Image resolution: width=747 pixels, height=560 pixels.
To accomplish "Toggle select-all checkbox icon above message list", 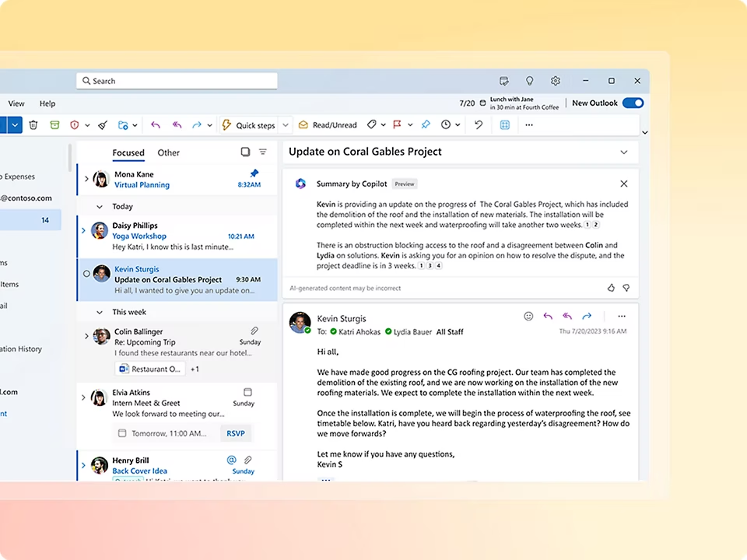I will click(245, 152).
